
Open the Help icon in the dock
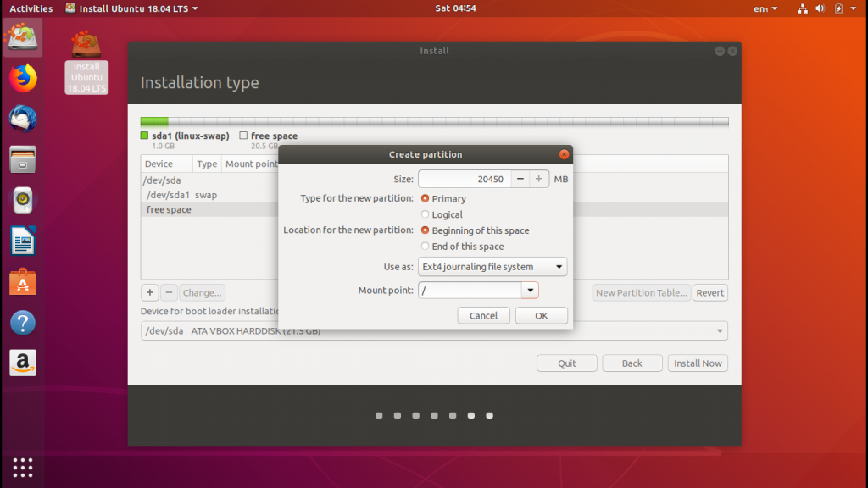pos(23,323)
